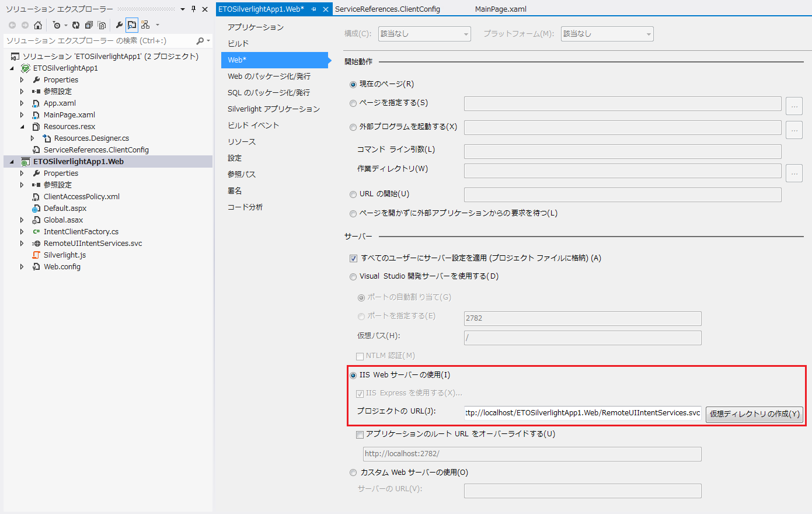The height and width of the screenshot is (514, 812).
Task: Select the 外部プログラムを起動する(X) radio button
Action: coord(353,127)
